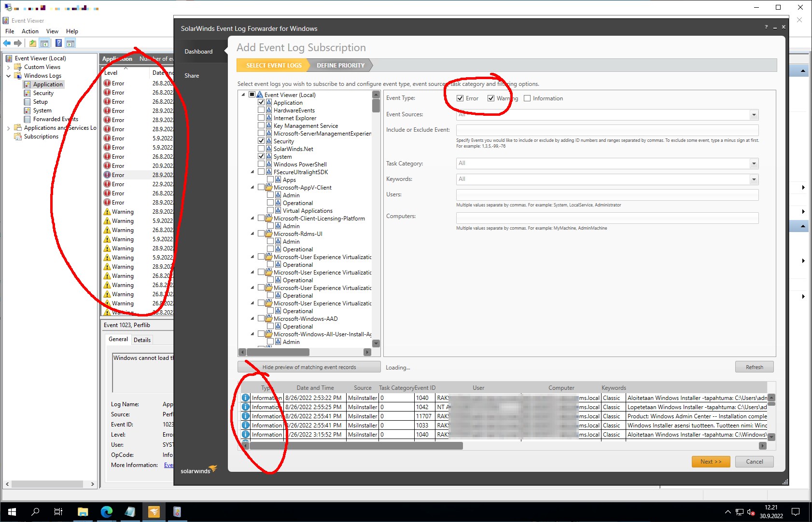This screenshot has width=812, height=522.
Task: Open the File menu in Event Viewer
Action: click(10, 31)
